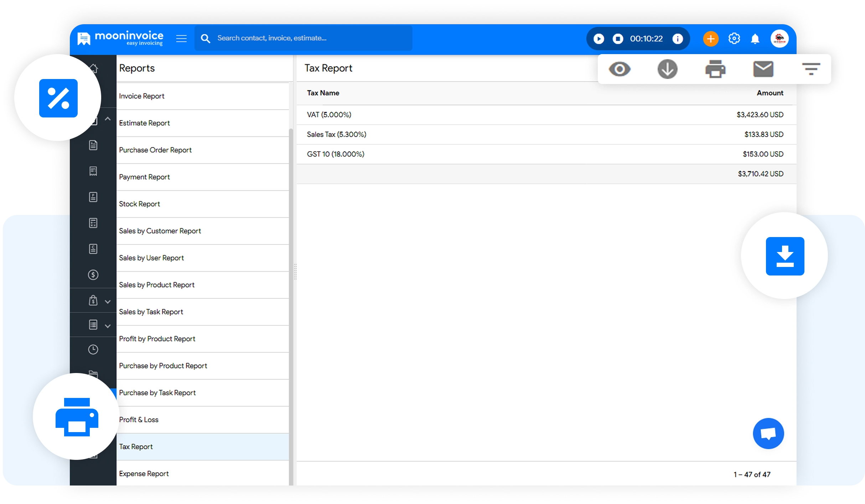The width and height of the screenshot is (865, 504).
Task: Email the report using the envelope icon
Action: point(763,69)
